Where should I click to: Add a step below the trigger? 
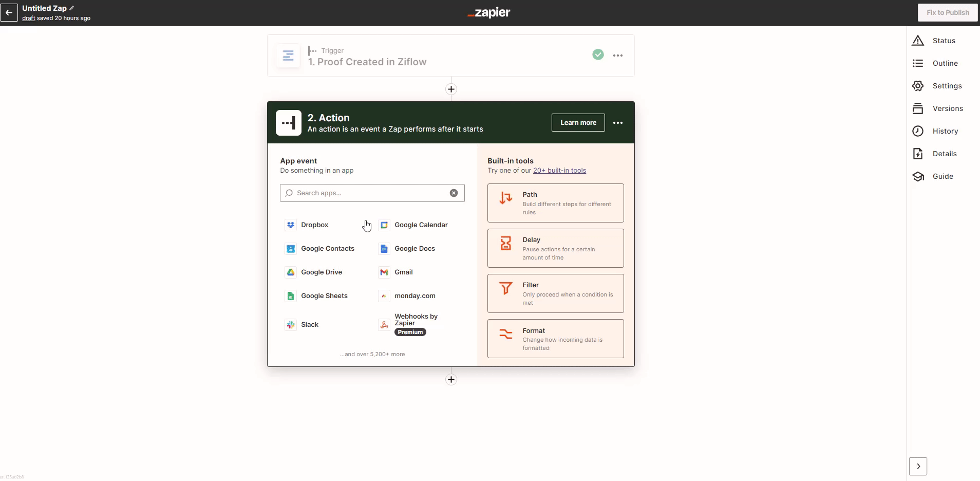451,89
